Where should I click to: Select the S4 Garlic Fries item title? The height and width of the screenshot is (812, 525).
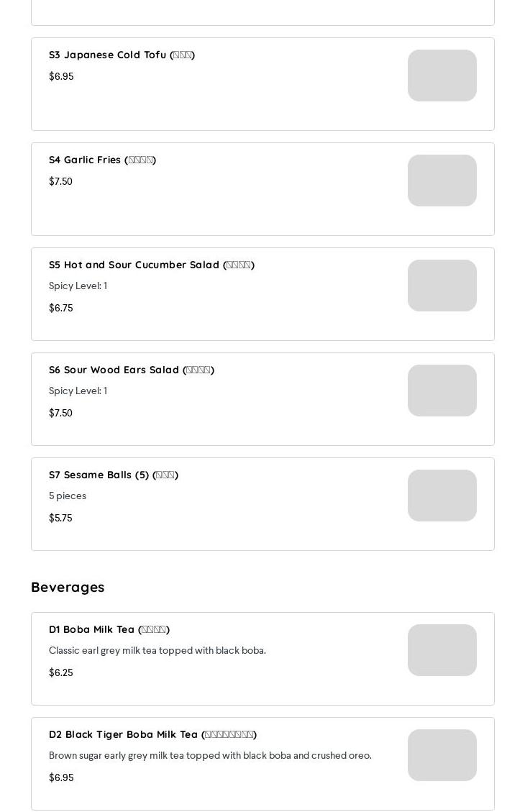(x=102, y=160)
